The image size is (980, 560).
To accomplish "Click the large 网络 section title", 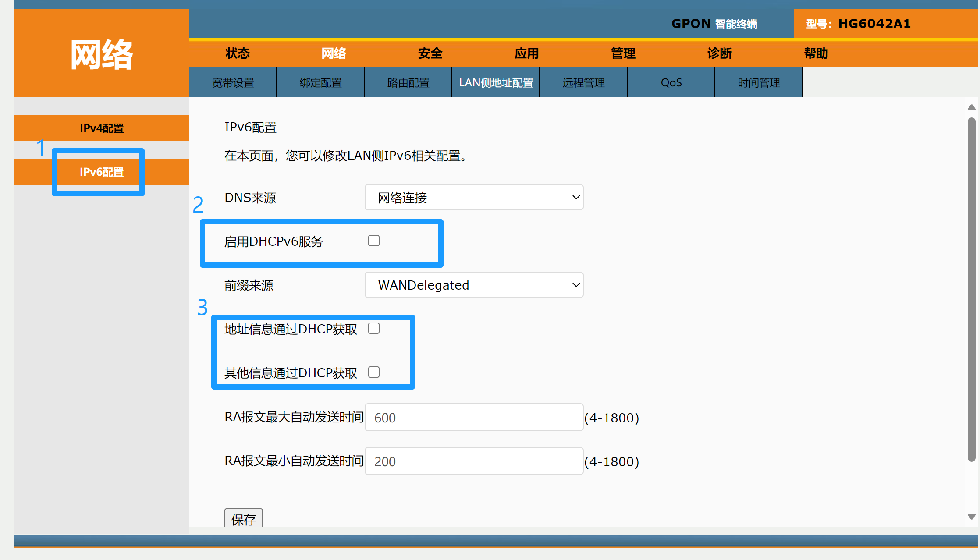I will coord(102,54).
